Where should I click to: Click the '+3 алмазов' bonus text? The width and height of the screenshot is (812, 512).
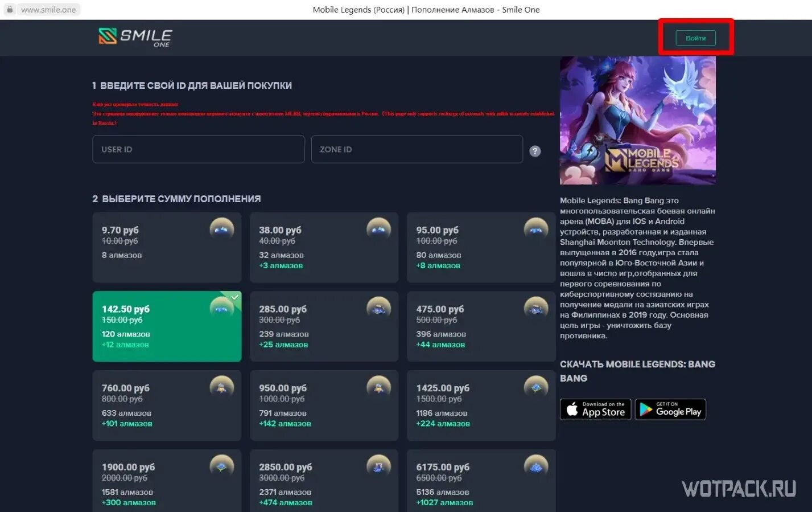point(281,266)
